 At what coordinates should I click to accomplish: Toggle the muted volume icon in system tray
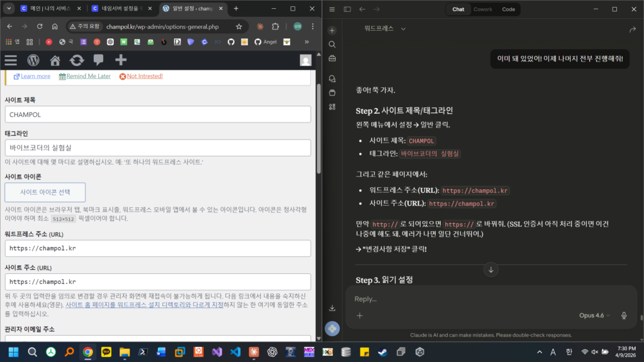pyautogui.click(x=595, y=352)
